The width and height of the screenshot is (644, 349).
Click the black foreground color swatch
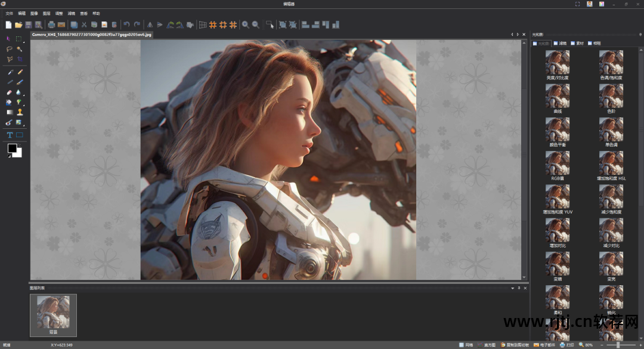[12, 149]
